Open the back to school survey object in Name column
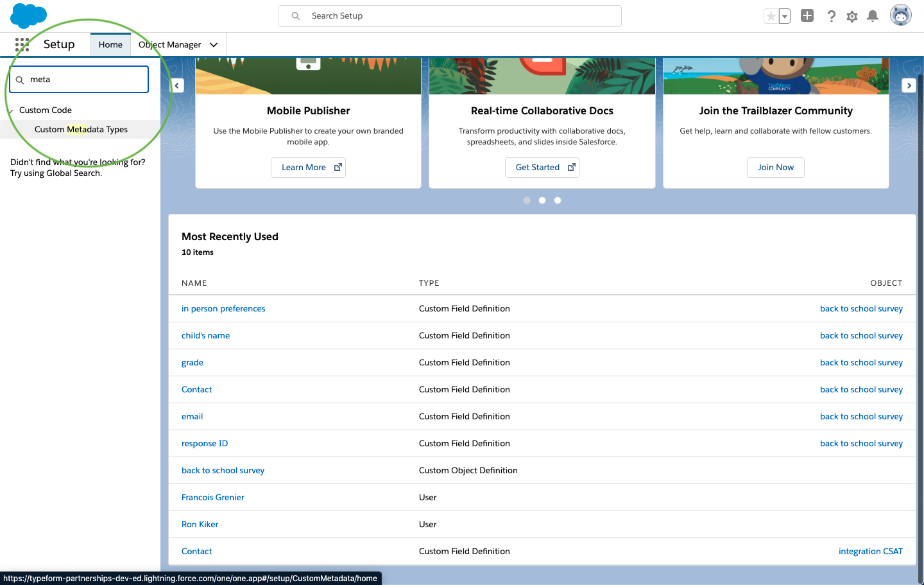924x585 pixels. 223,470
